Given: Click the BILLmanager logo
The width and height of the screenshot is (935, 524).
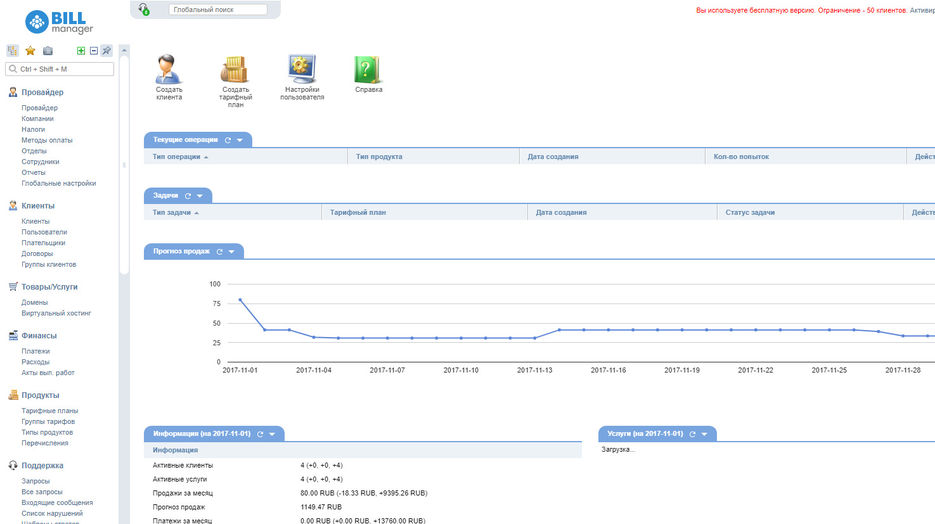Looking at the screenshot, I should tap(59, 22).
